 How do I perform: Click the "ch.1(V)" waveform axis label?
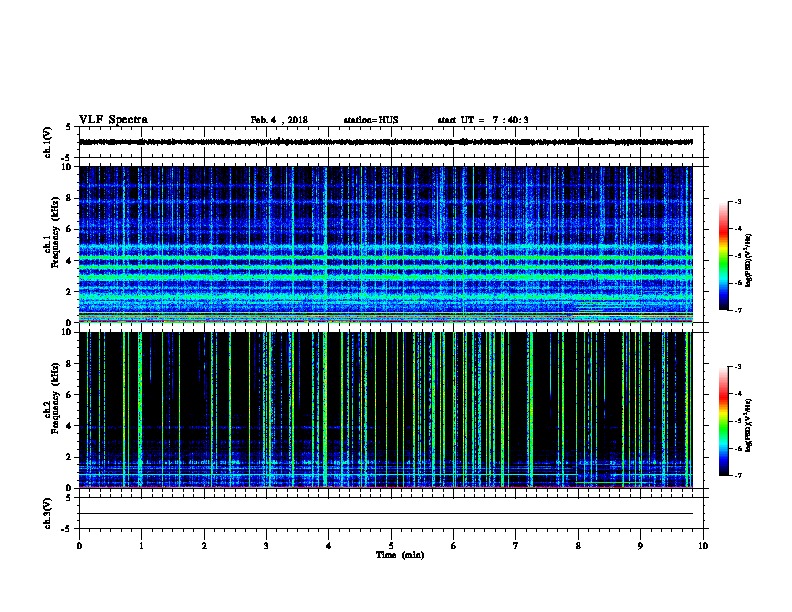click(47, 142)
